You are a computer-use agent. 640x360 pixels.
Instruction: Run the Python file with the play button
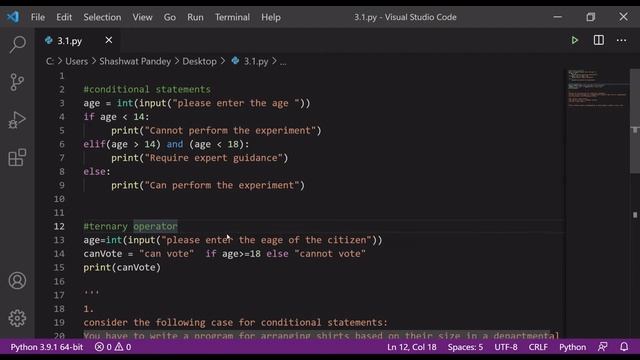pos(575,40)
